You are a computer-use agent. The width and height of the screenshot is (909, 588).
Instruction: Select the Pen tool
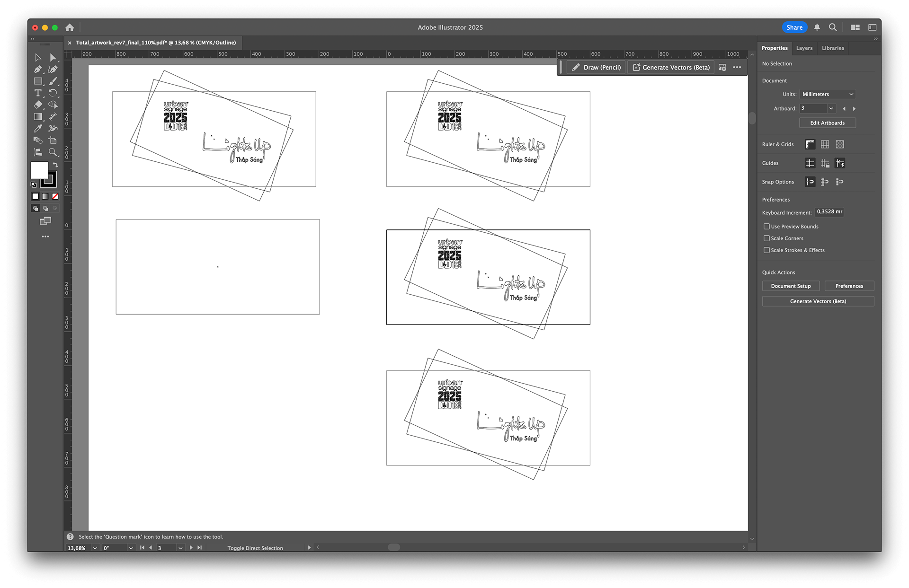click(38, 69)
